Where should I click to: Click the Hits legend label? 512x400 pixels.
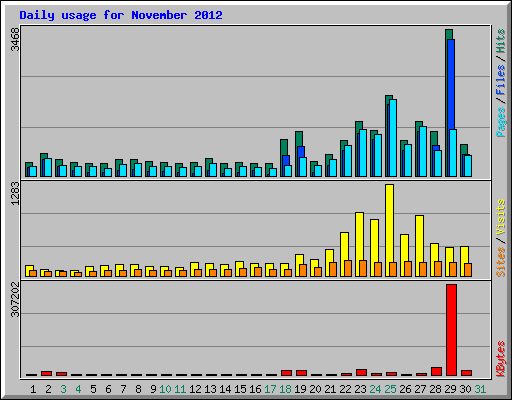coord(501,41)
